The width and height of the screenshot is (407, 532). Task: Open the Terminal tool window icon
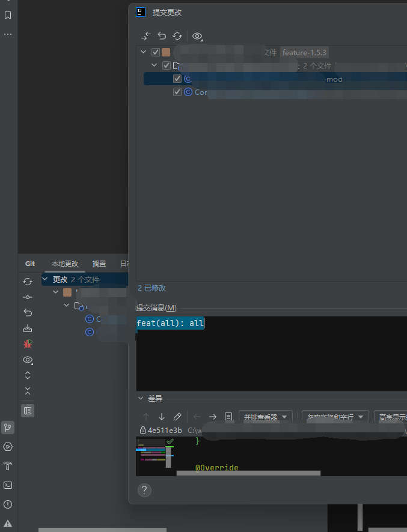coord(8,485)
